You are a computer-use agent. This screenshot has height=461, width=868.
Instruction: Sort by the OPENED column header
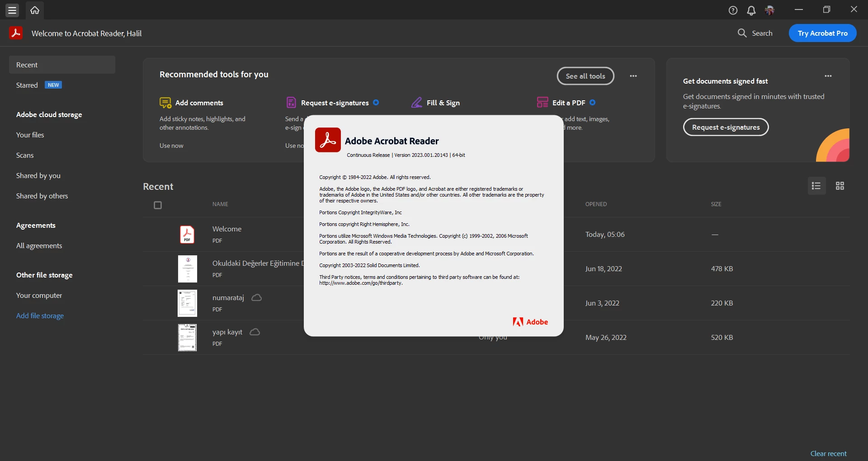(x=596, y=204)
